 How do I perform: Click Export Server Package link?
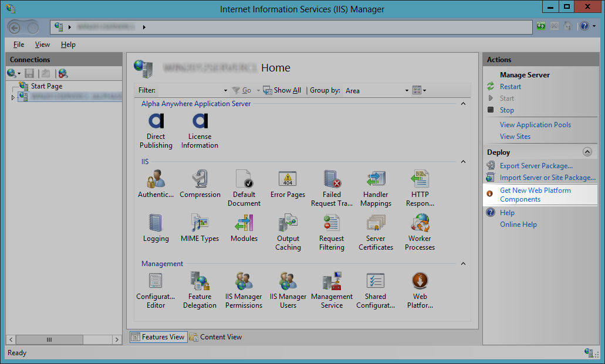536,166
